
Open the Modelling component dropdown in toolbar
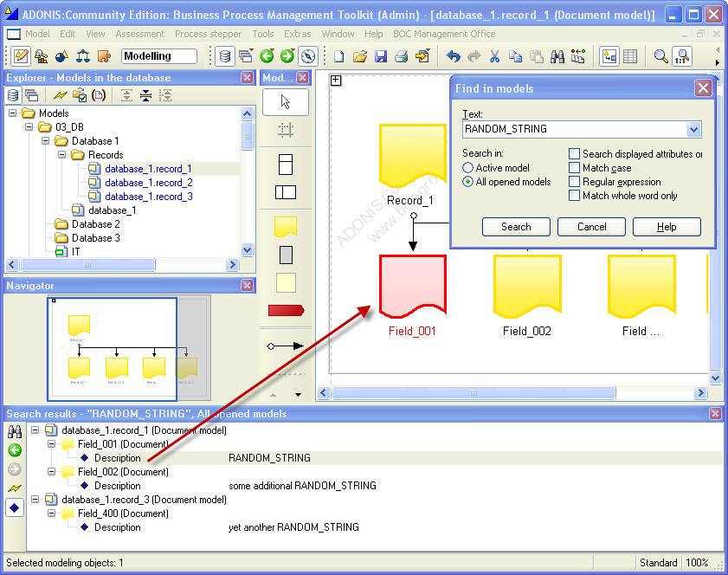pyautogui.click(x=158, y=56)
